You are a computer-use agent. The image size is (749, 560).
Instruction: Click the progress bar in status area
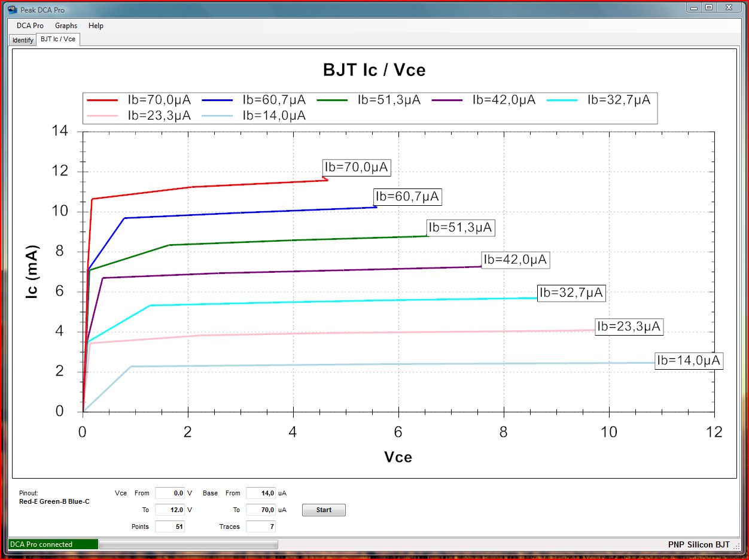188,544
